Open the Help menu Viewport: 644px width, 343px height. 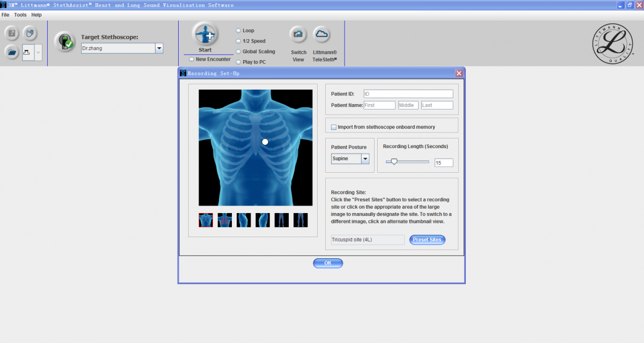tap(36, 15)
